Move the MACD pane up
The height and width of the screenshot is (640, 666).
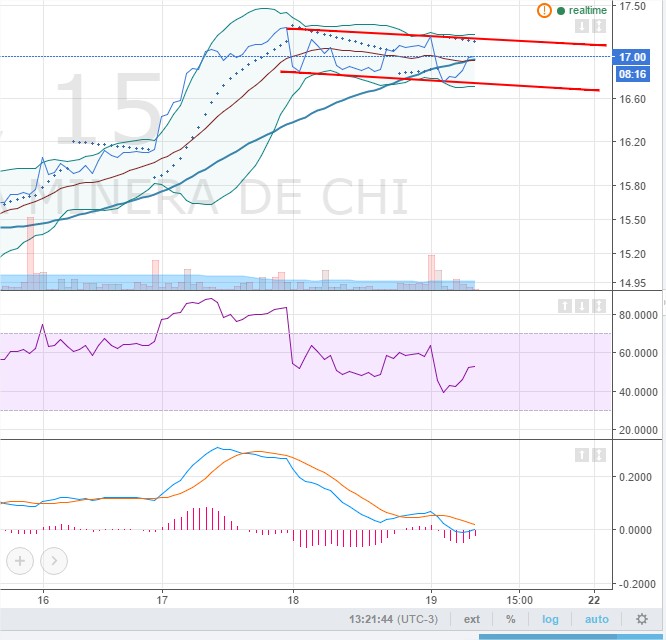pos(583,455)
